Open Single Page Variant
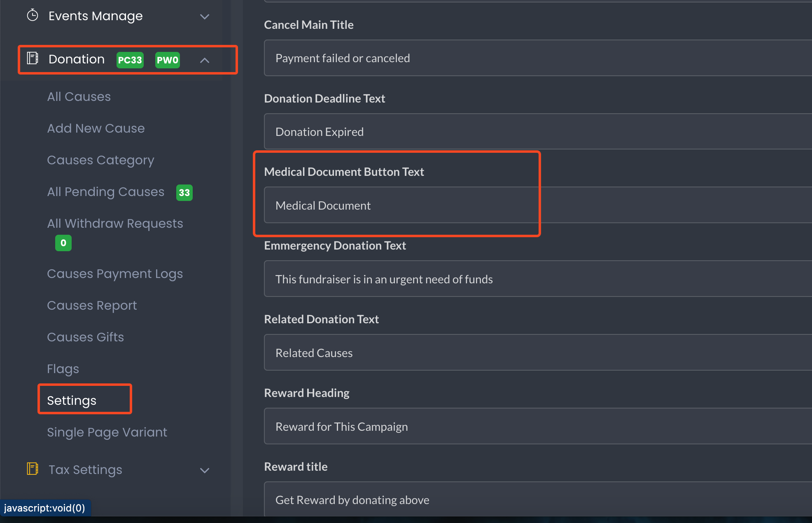The image size is (812, 523). [107, 432]
